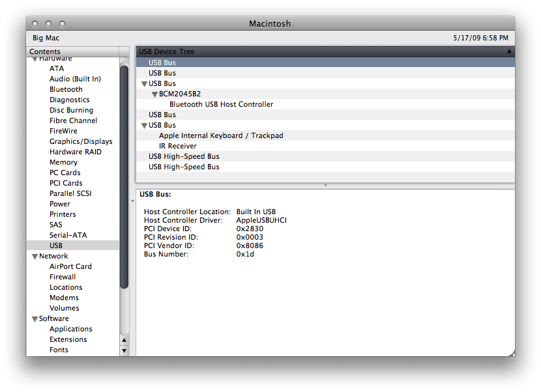
Task: Collapse the USB Bus containing BCM2045B2
Action: point(145,84)
